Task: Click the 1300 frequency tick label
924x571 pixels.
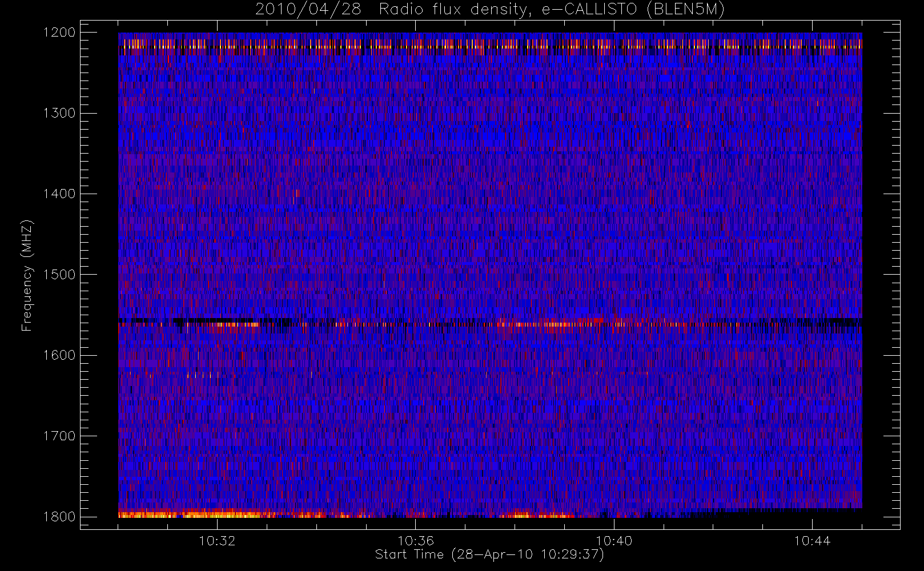Action: [x=59, y=113]
